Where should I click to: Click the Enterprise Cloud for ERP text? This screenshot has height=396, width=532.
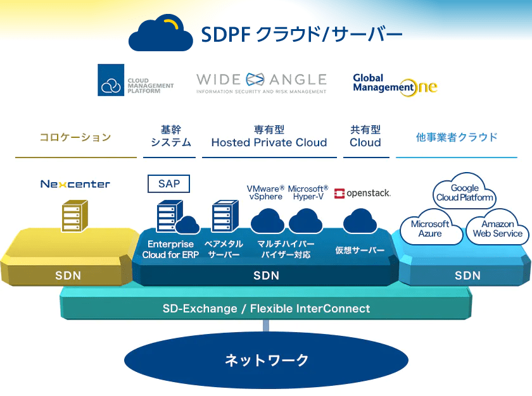coord(170,249)
